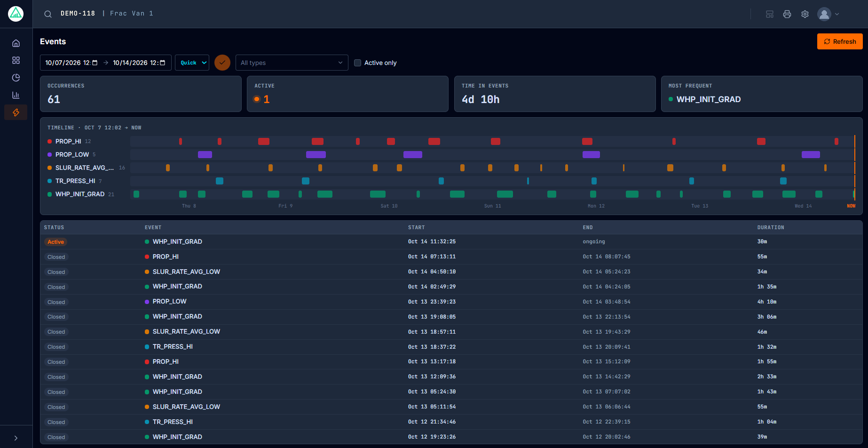Open the start date calendar picker icon
Image resolution: width=868 pixels, height=448 pixels.
tap(95, 63)
